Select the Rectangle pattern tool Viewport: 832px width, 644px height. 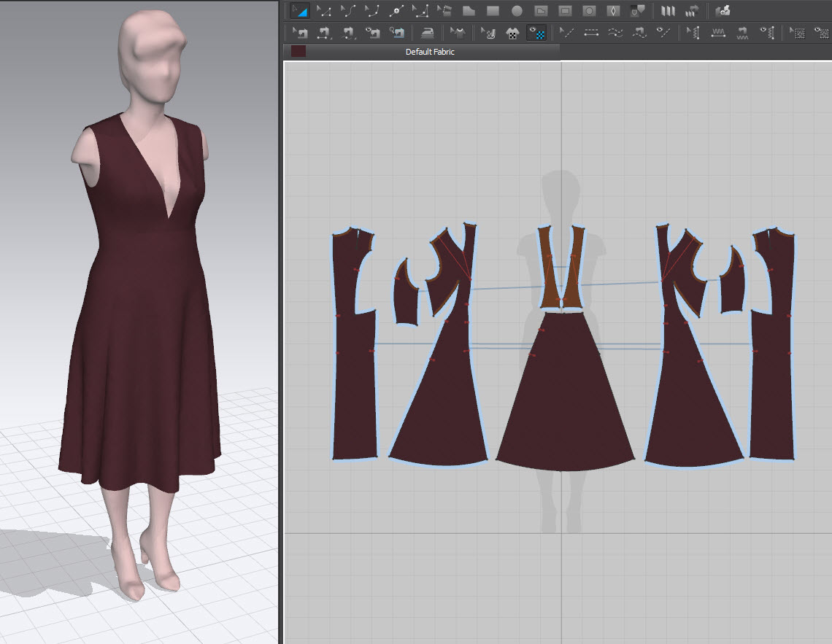(x=493, y=11)
